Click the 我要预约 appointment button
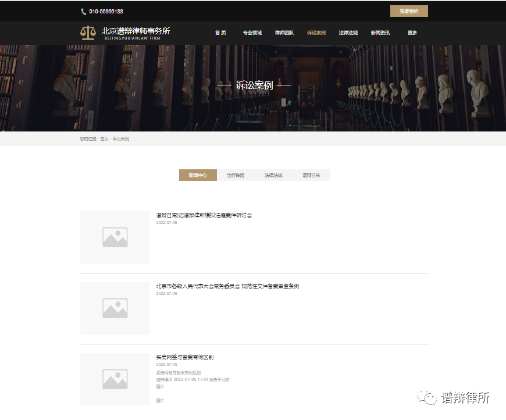The image size is (506, 420). click(409, 11)
